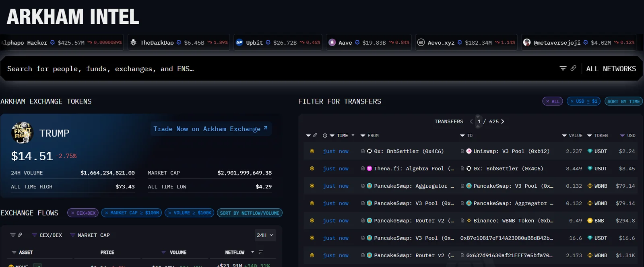Viewport: 644px width, 267px height.
Task: Click the sort icon beside the NETFLOW header
Action: click(260, 252)
